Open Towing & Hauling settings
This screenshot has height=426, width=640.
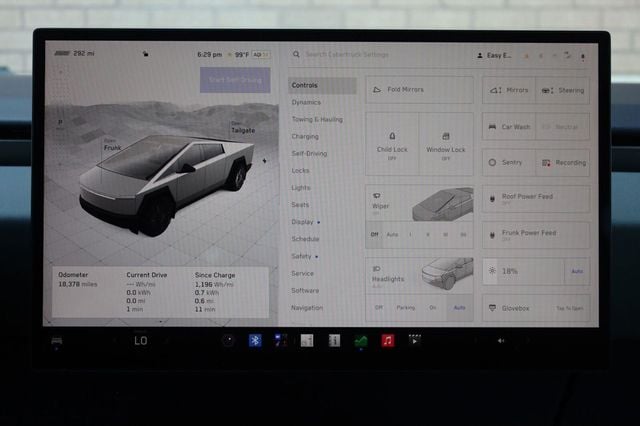317,120
